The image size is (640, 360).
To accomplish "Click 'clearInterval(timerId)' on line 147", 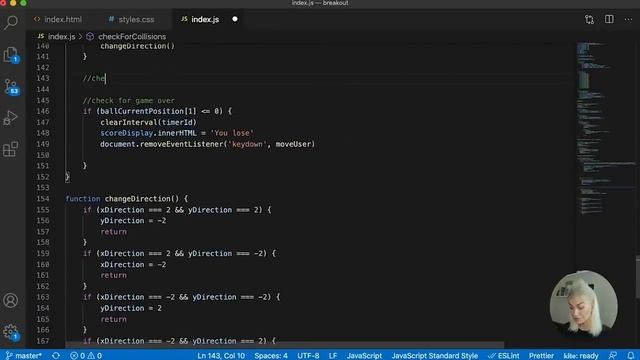I will click(x=149, y=122).
